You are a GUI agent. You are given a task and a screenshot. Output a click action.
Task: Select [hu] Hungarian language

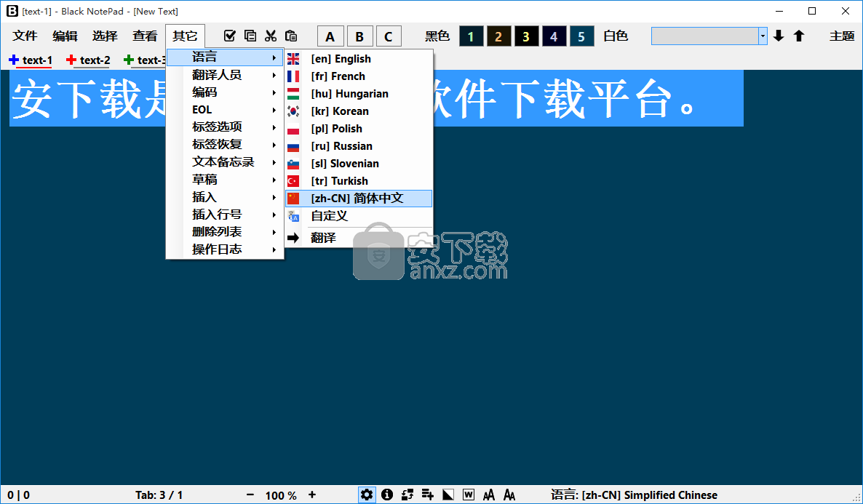[358, 94]
